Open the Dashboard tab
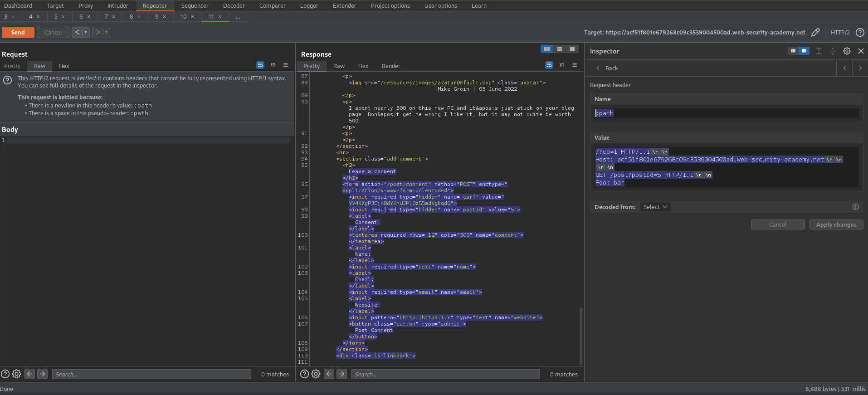This screenshot has width=868, height=395. [18, 5]
